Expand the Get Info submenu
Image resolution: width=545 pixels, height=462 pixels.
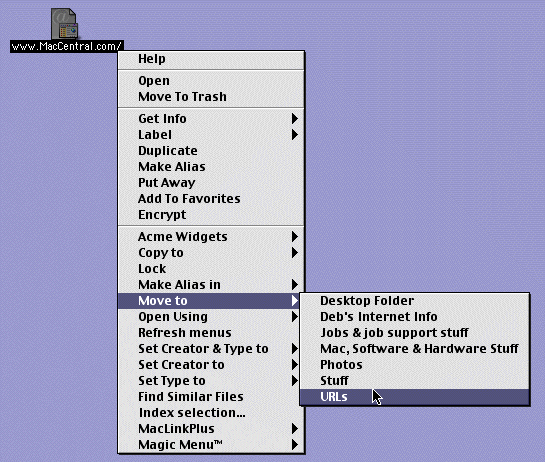pos(211,119)
